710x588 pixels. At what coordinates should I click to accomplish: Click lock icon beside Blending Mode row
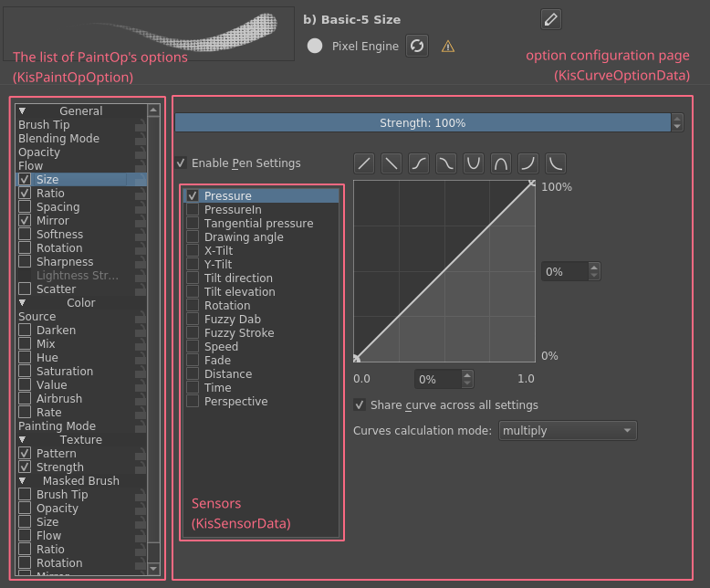click(x=141, y=139)
